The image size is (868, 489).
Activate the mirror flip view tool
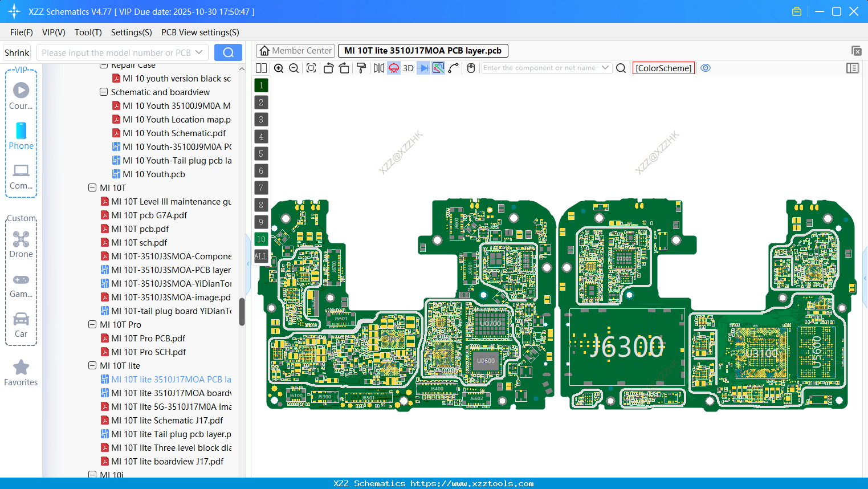(379, 68)
